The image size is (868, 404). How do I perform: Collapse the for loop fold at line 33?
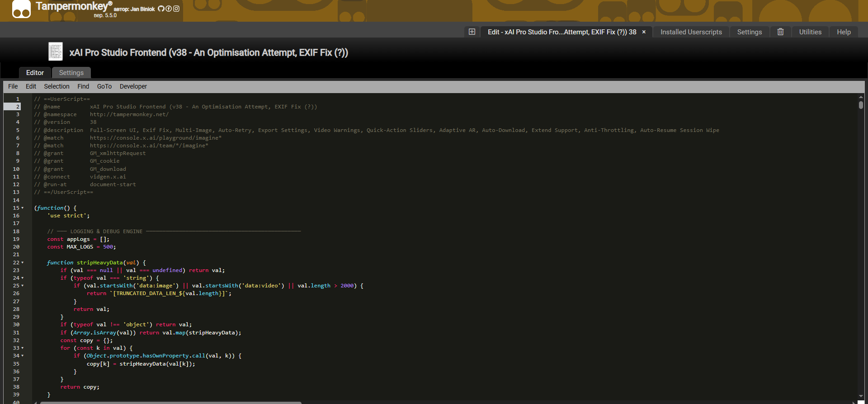[23, 348]
